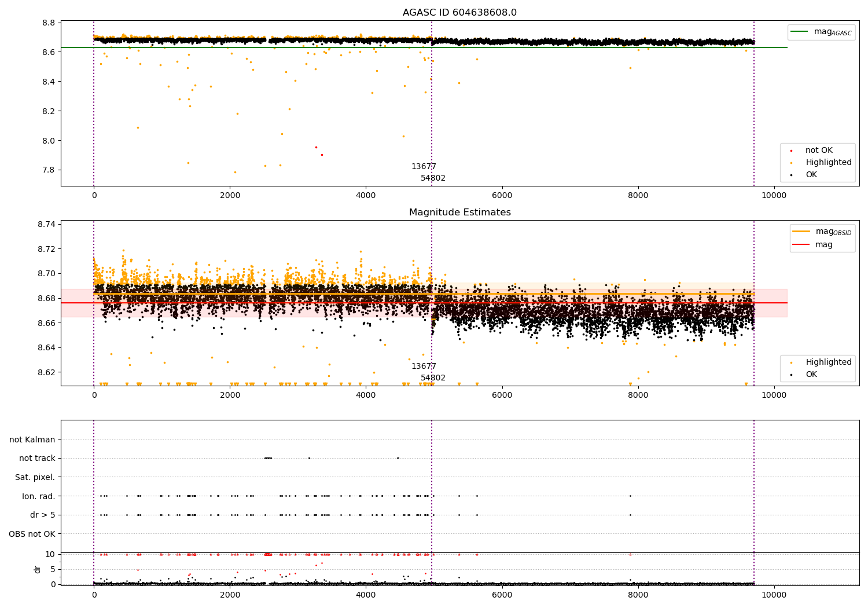Click the 8.4 y-axis tick label

pos(49,82)
